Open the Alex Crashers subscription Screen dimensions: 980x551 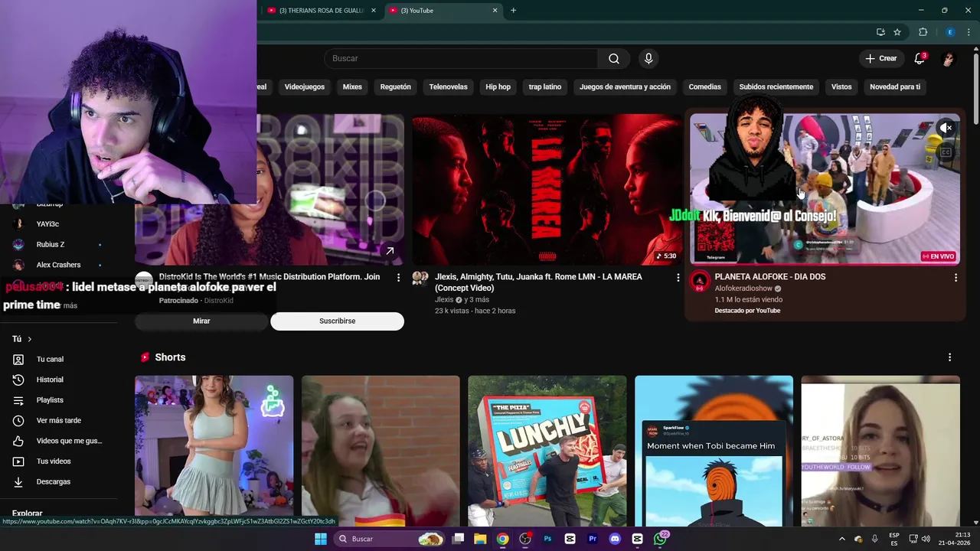pos(57,265)
